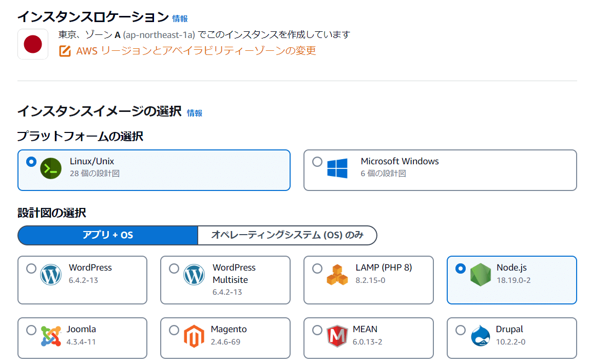Click the 6 個の設計図 text
This screenshot has width=591, height=364.
[x=384, y=174]
